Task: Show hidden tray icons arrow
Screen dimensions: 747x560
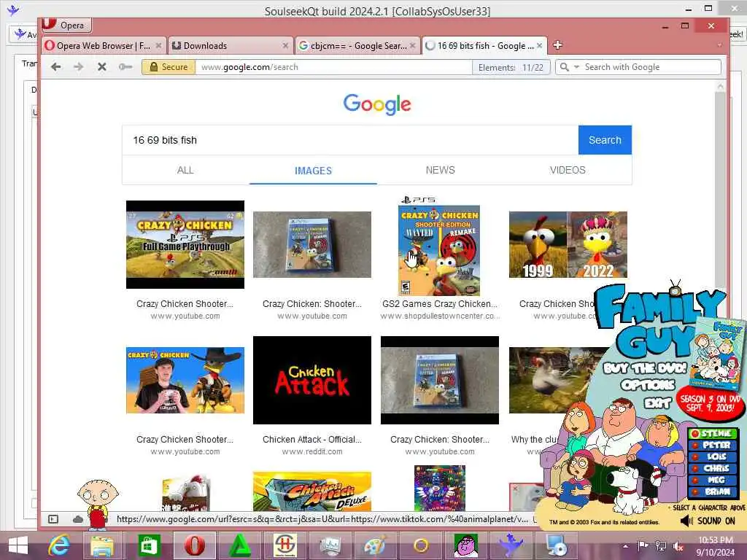Action: 625,546
